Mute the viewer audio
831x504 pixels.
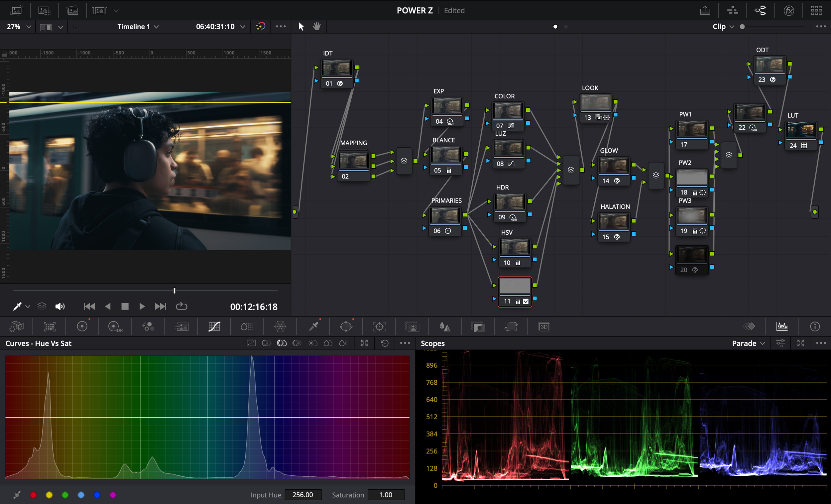[60, 306]
